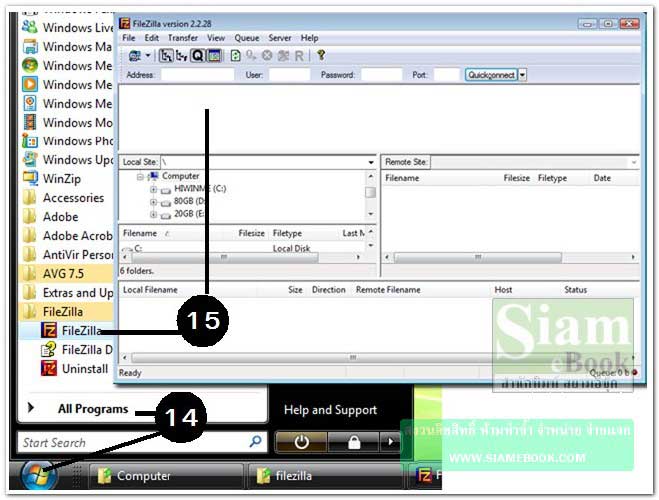Image resolution: width=659 pixels, height=500 pixels.
Task: Open the Transfer menu
Action: pyautogui.click(x=183, y=38)
